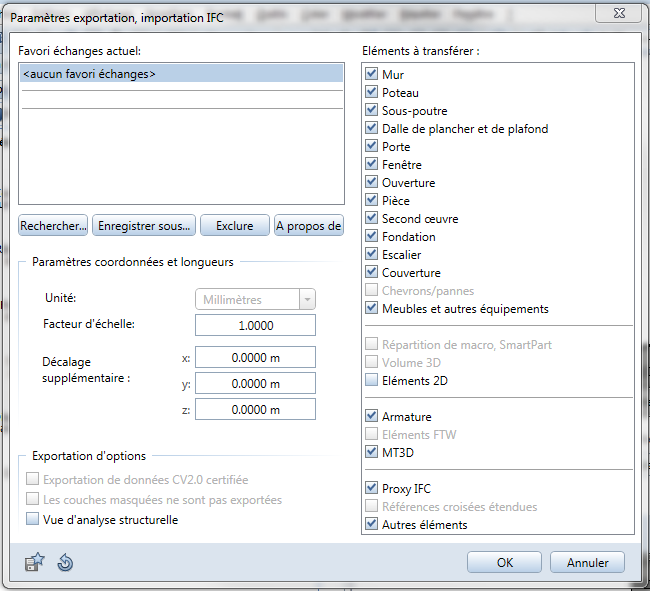Image resolution: width=650 pixels, height=591 pixels.
Task: Click the x offset input field
Action: point(255,357)
